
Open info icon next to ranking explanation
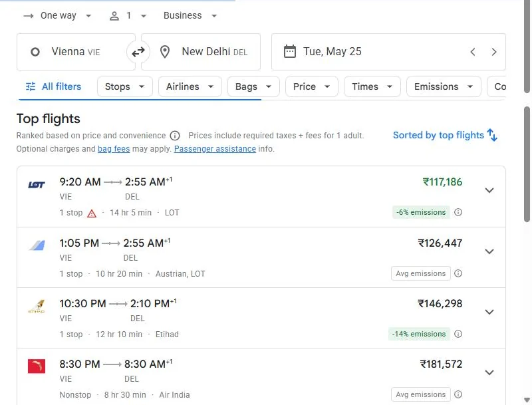175,136
